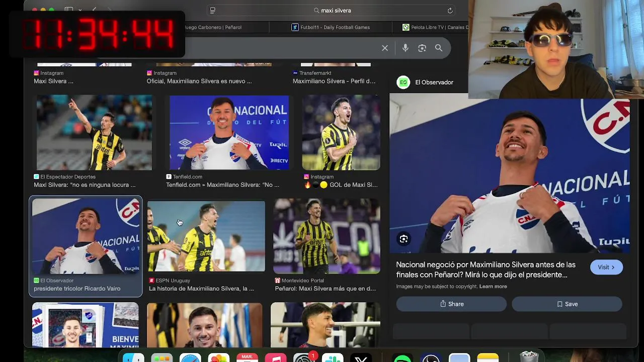
Task: Open Spotify from the dock
Action: pyautogui.click(x=402, y=358)
